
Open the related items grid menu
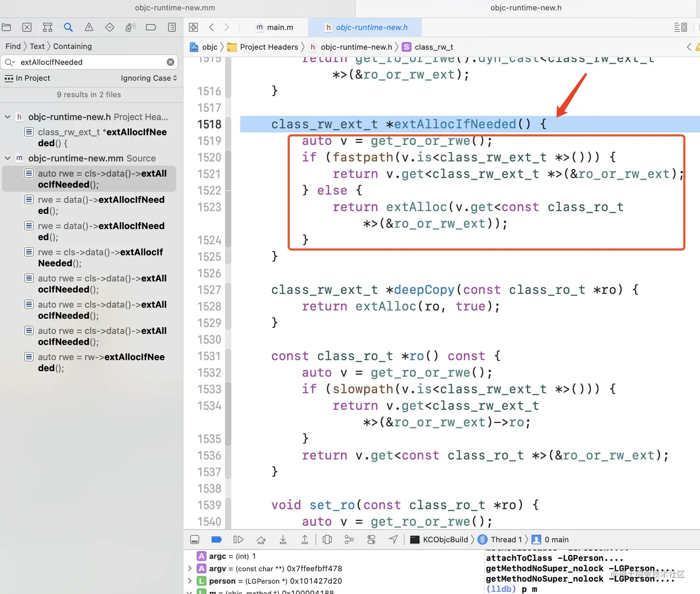(x=194, y=27)
